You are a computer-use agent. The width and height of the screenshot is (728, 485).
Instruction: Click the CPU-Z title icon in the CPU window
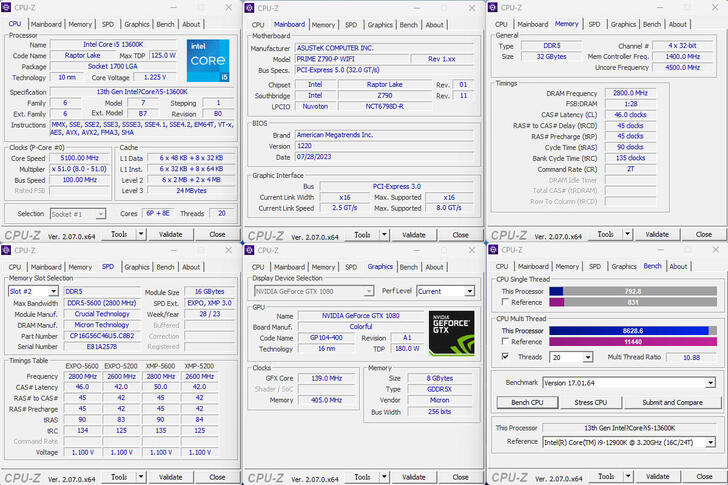[x=7, y=7]
